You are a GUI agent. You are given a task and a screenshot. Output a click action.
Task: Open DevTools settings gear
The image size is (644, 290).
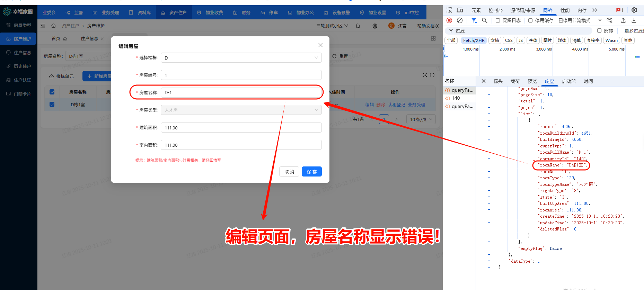tap(634, 10)
